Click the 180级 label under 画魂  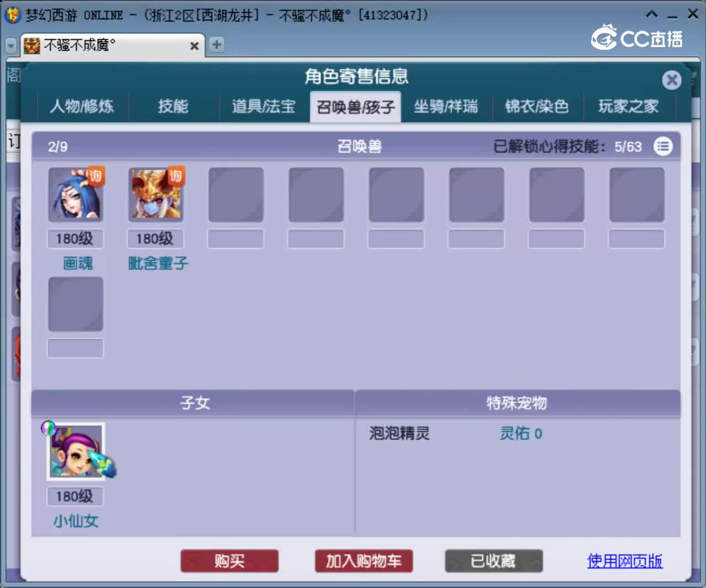75,239
